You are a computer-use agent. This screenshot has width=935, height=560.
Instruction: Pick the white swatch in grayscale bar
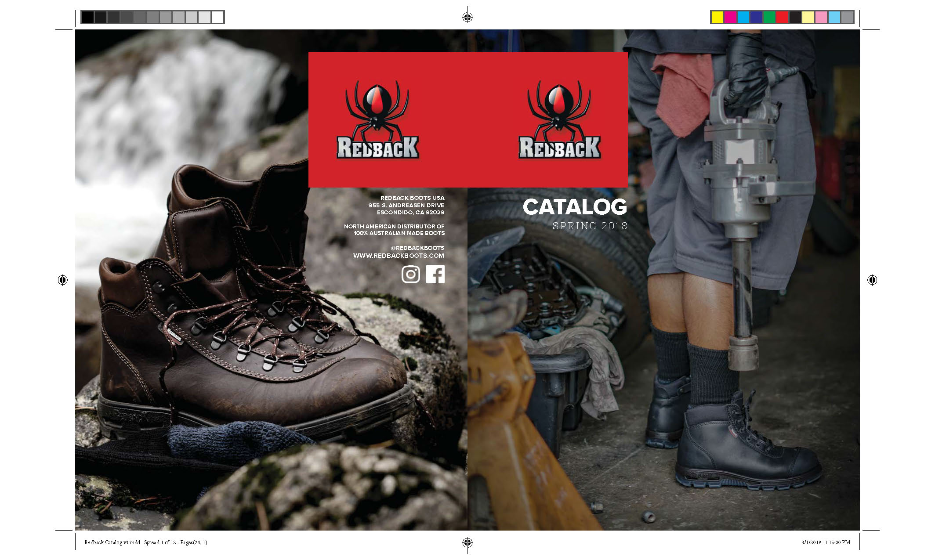(217, 17)
